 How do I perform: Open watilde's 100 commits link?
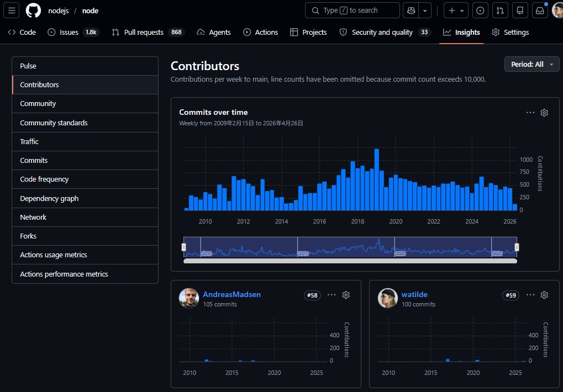[x=418, y=304]
